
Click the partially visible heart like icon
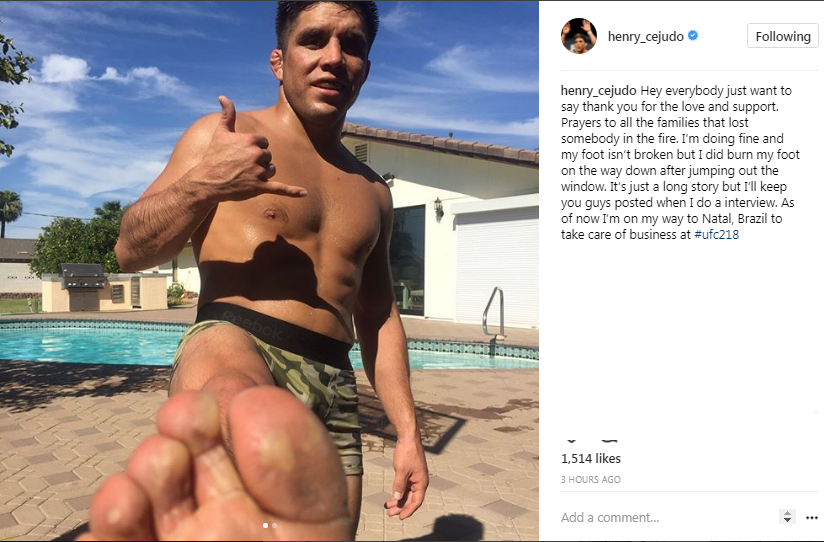[x=572, y=440]
